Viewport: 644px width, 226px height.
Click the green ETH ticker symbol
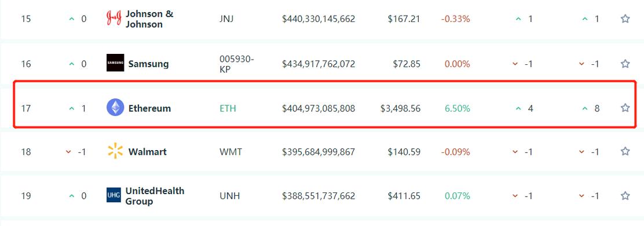(228, 108)
